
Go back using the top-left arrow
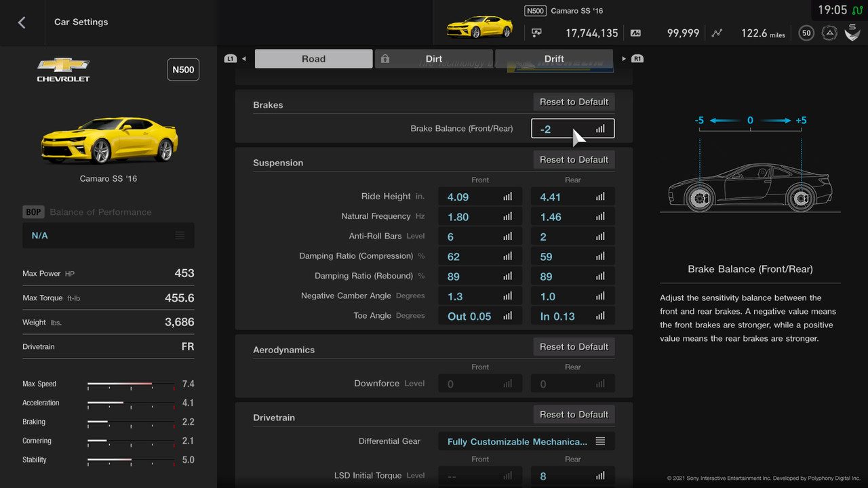point(22,22)
